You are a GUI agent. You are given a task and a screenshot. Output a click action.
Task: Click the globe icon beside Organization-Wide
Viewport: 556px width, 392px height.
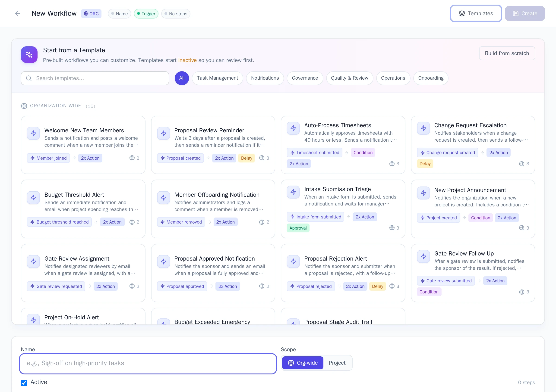[x=24, y=106]
